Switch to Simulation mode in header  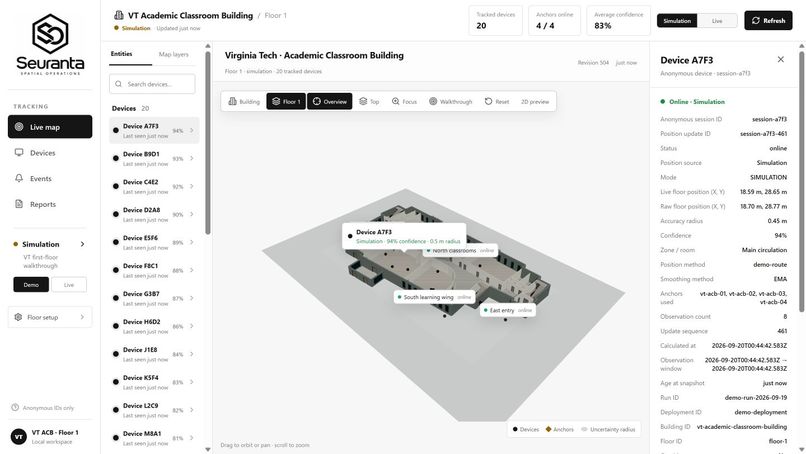(x=677, y=21)
